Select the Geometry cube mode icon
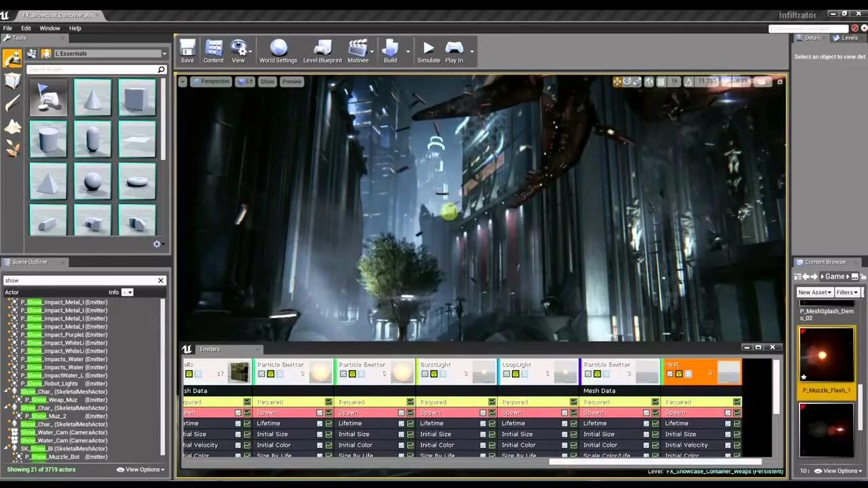 pos(12,81)
